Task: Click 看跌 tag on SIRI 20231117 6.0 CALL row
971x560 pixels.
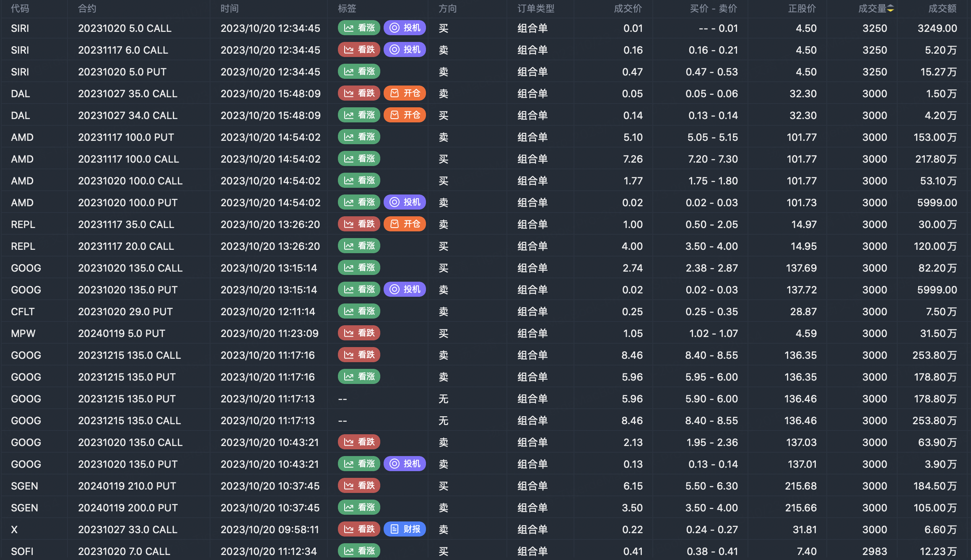Action: 359,50
